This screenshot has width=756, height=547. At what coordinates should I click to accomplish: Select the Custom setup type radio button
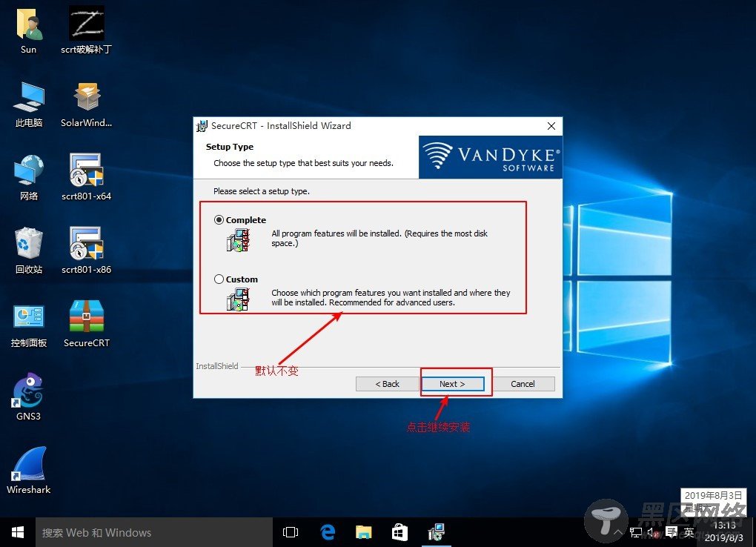[219, 279]
